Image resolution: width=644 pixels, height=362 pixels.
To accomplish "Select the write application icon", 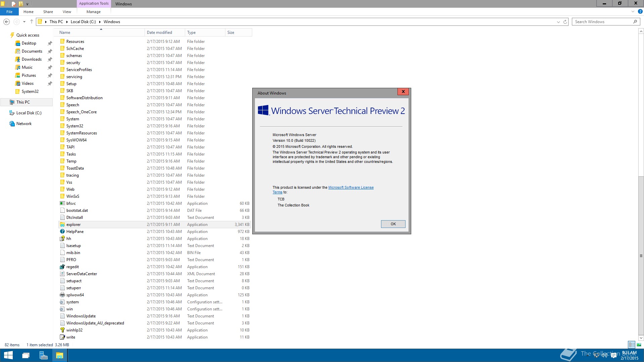I will [x=62, y=337].
